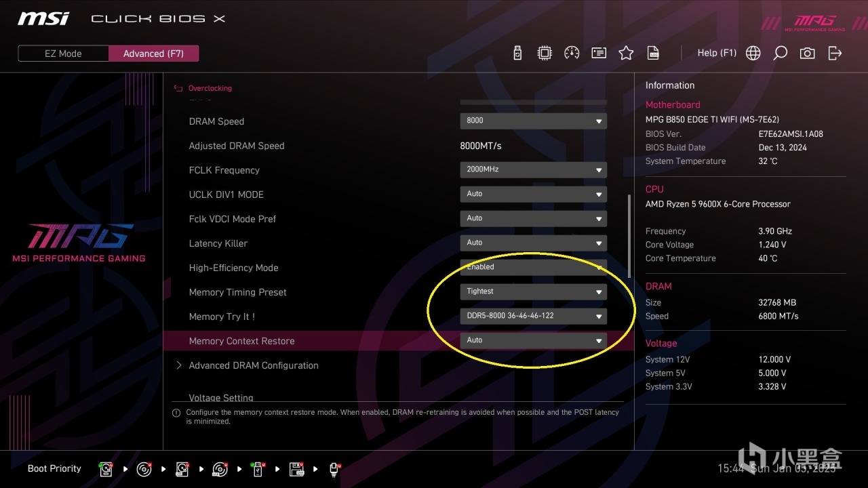This screenshot has width=868, height=488.
Task: Click the Motherboard heading in Information panel
Action: pos(673,105)
